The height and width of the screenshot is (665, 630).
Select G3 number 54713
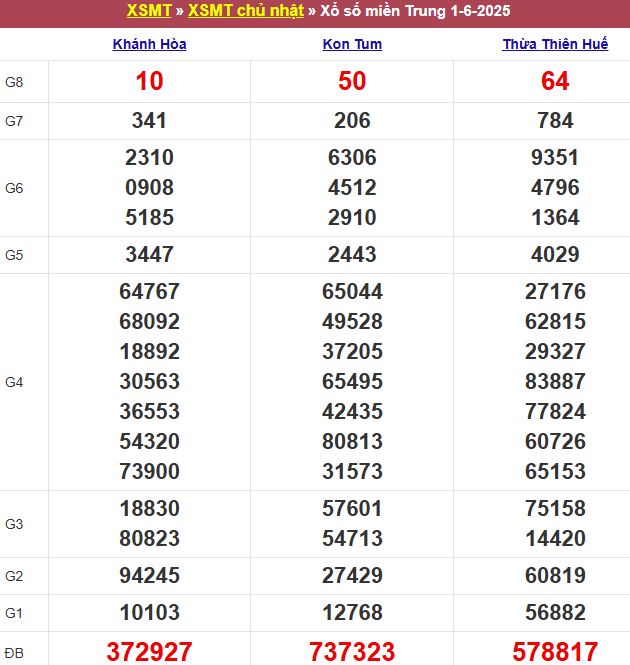click(x=352, y=539)
